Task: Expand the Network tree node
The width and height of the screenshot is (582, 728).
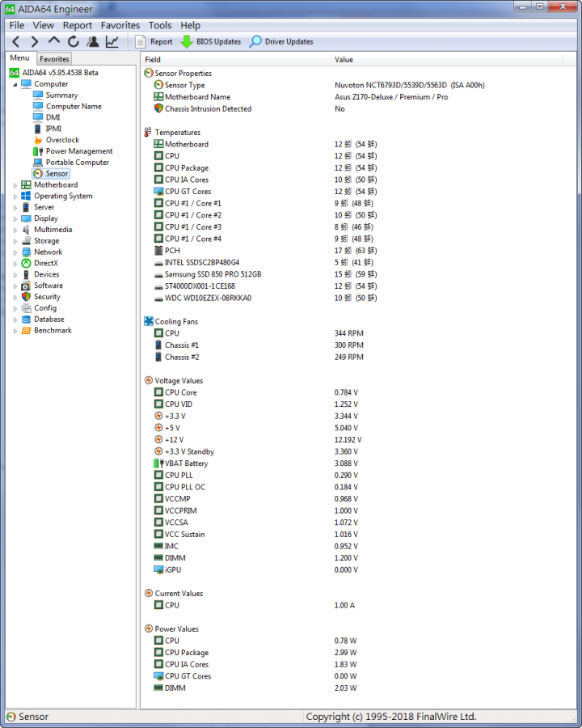Action: (x=15, y=252)
